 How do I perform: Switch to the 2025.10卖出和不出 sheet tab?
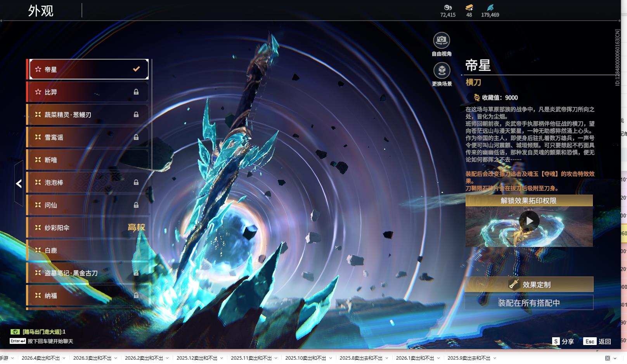click(x=306, y=358)
